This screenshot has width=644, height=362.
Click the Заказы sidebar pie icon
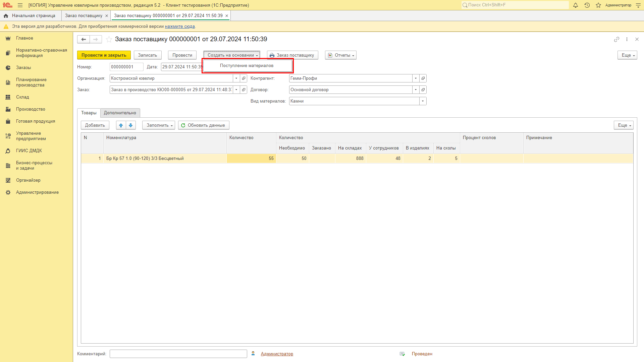click(x=8, y=68)
